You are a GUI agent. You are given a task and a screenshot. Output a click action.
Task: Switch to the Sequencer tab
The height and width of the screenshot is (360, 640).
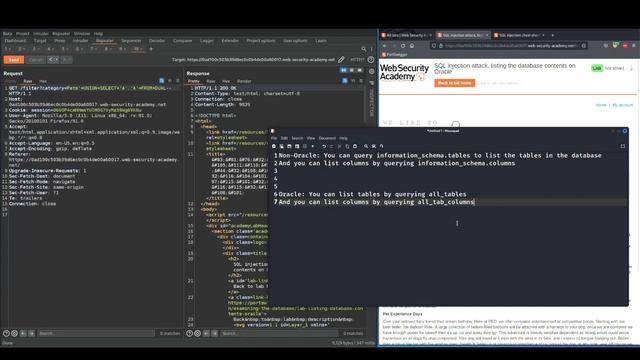(131, 41)
